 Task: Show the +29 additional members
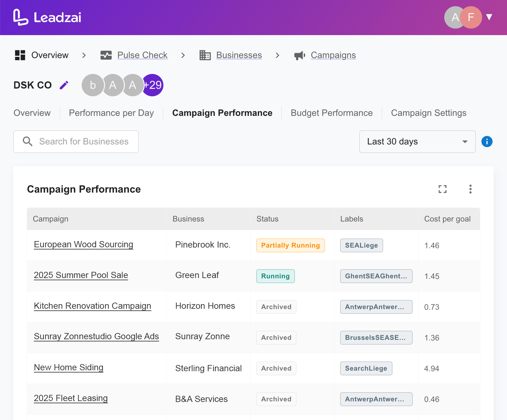coord(153,85)
